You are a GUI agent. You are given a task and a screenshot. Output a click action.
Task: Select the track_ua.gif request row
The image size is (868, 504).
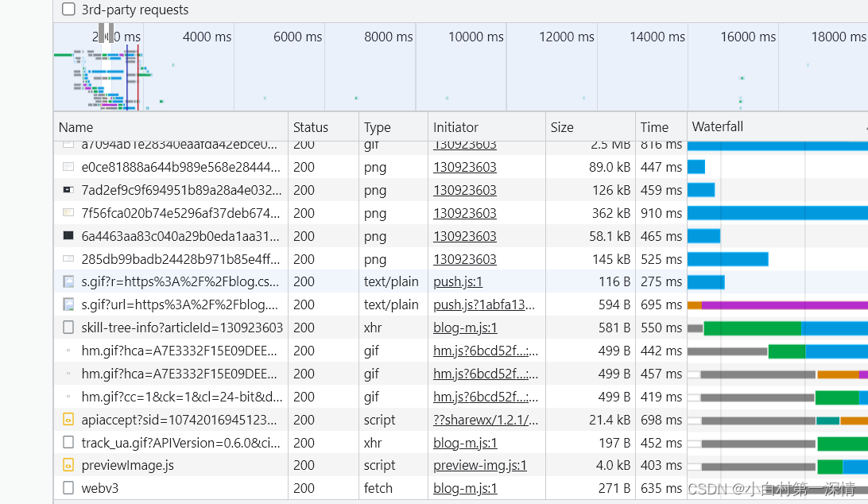pyautogui.click(x=180, y=443)
